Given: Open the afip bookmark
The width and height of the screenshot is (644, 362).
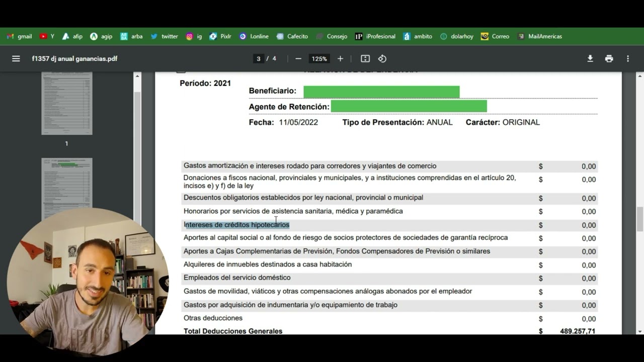Looking at the screenshot, I should click(x=72, y=36).
